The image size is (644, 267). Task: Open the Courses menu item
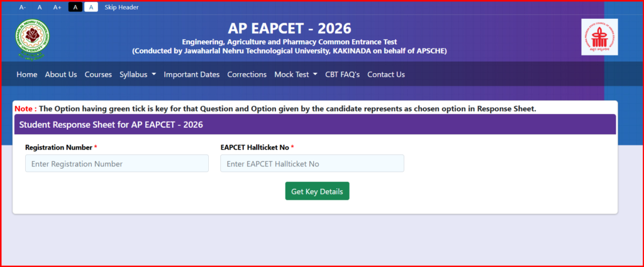point(98,74)
